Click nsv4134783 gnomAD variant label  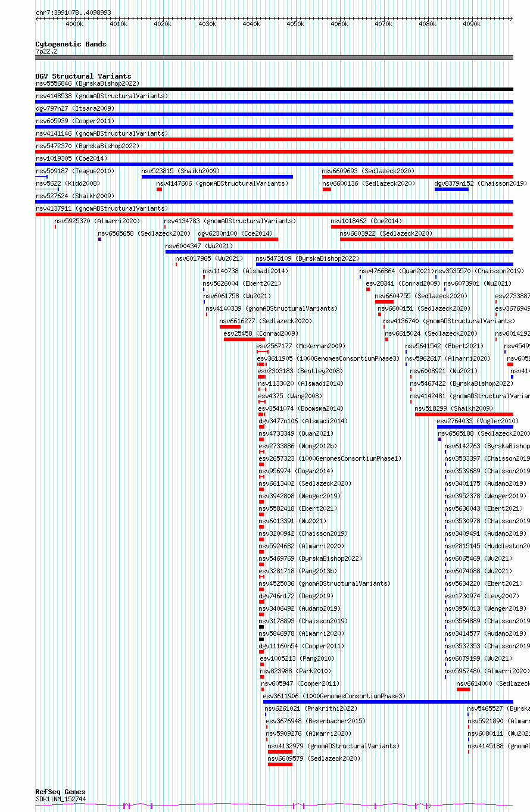point(230,221)
